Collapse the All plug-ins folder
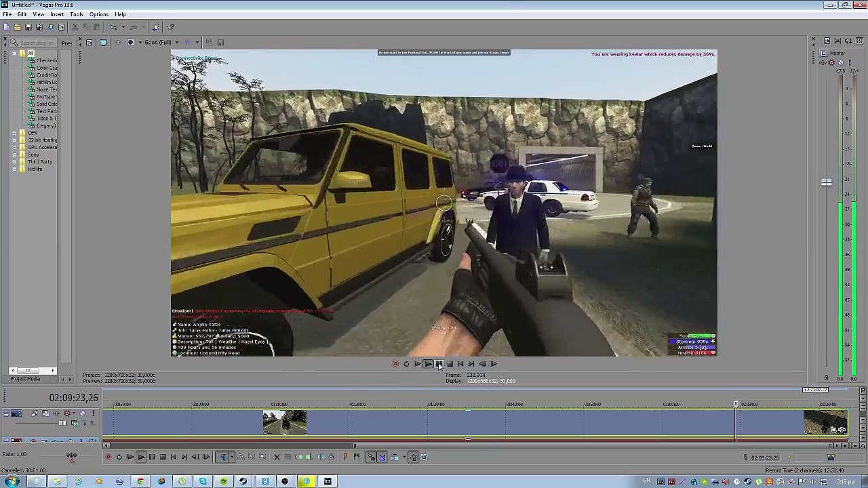 pyautogui.click(x=15, y=53)
